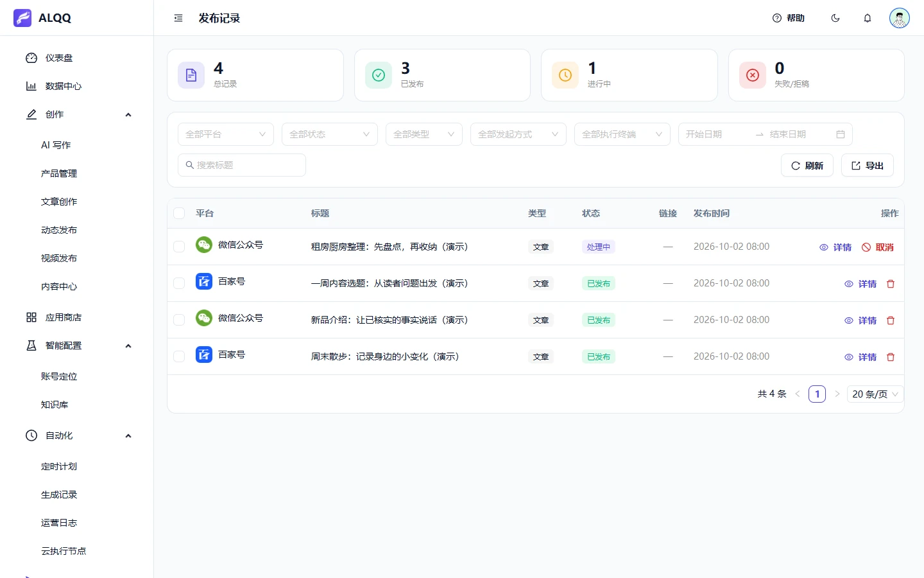924x578 pixels.
Task: Switch to dark mode moon icon
Action: point(835,18)
